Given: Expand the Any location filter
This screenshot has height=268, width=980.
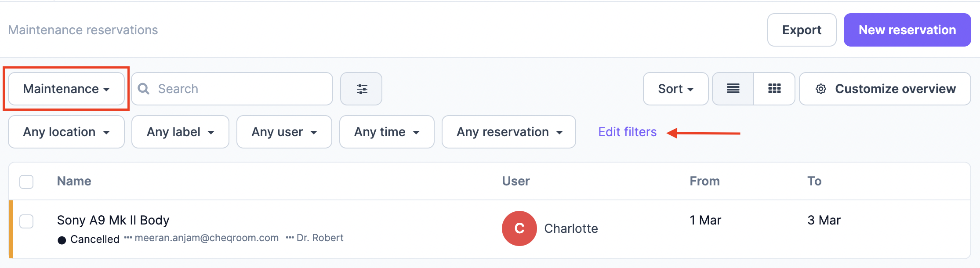Looking at the screenshot, I should pyautogui.click(x=66, y=132).
